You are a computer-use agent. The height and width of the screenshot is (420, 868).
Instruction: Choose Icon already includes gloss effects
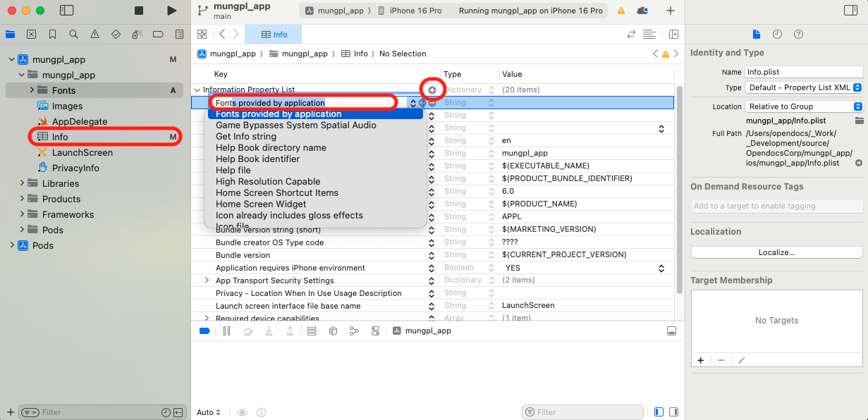pos(289,216)
